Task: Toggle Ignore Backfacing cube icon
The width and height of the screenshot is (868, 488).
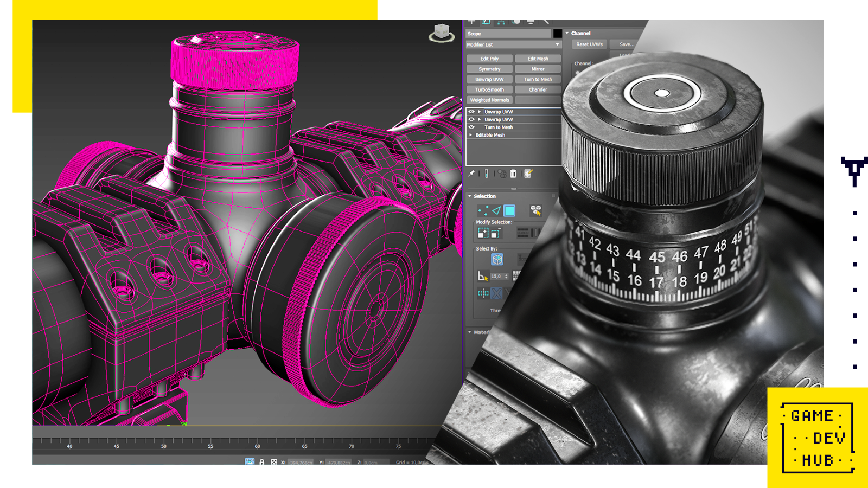Action: coord(497,259)
